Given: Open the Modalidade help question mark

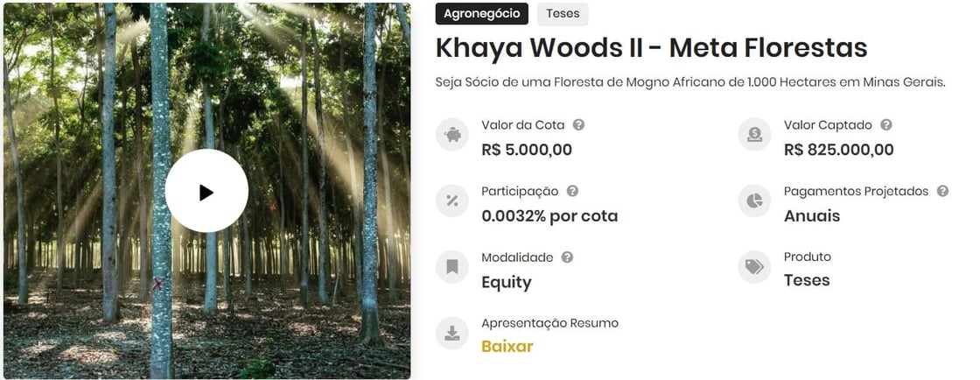Looking at the screenshot, I should pyautogui.click(x=567, y=257).
